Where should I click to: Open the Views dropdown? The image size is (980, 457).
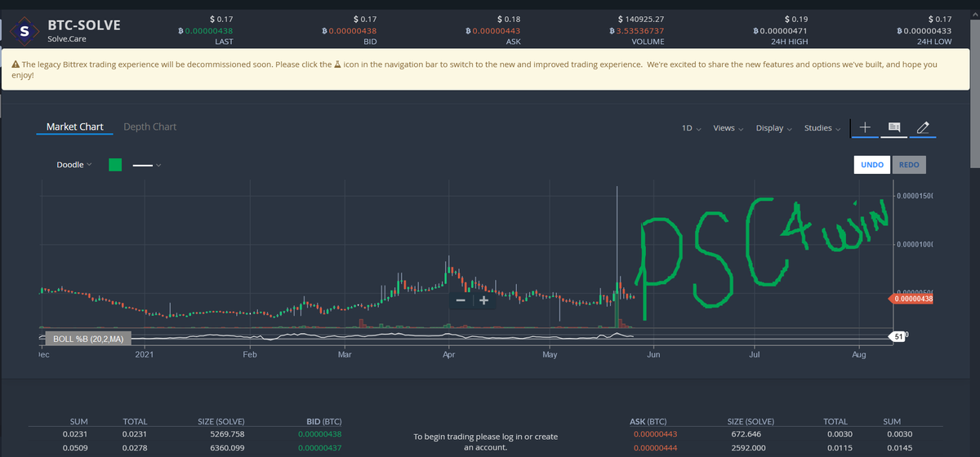pyautogui.click(x=728, y=128)
